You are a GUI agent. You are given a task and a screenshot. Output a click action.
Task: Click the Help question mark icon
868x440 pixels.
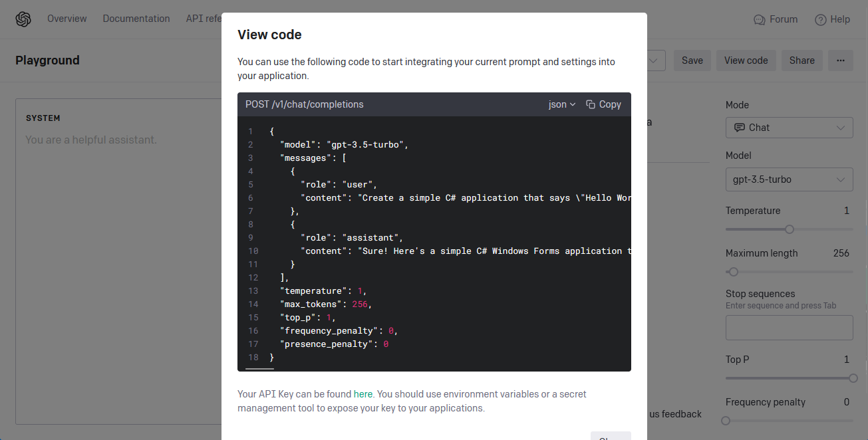coord(821,20)
